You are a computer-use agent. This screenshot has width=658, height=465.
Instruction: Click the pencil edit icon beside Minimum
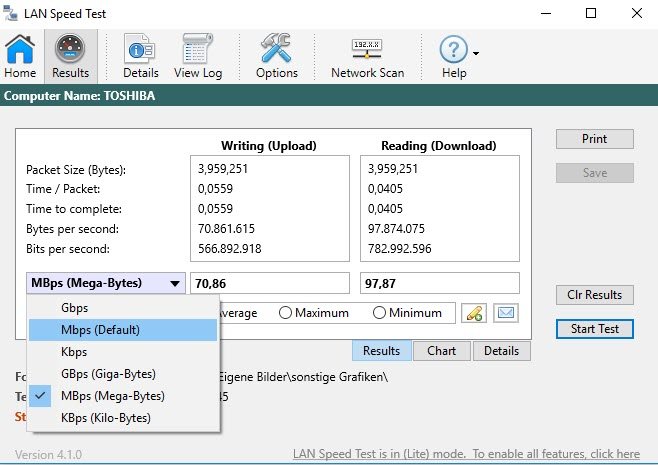(474, 313)
